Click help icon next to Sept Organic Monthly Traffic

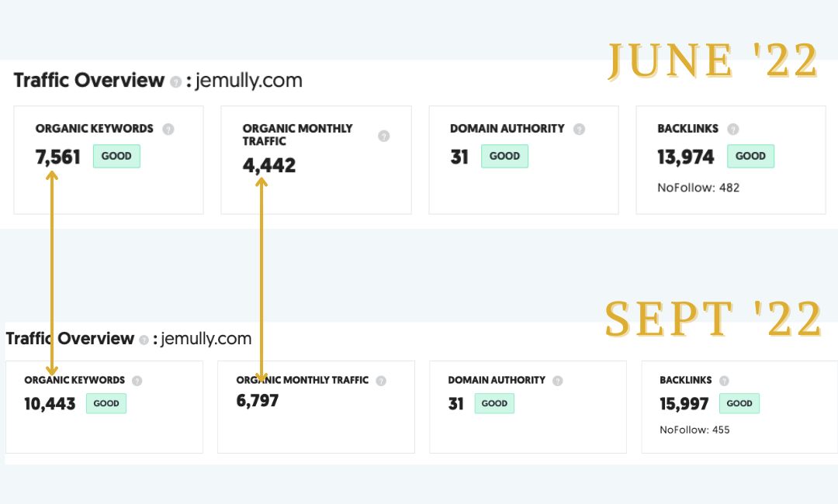(381, 381)
